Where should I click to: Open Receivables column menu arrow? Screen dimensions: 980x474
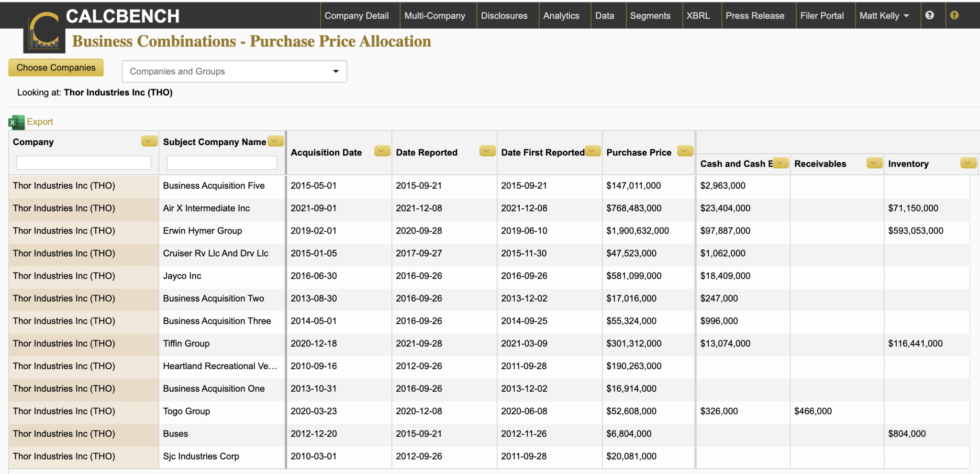[874, 163]
